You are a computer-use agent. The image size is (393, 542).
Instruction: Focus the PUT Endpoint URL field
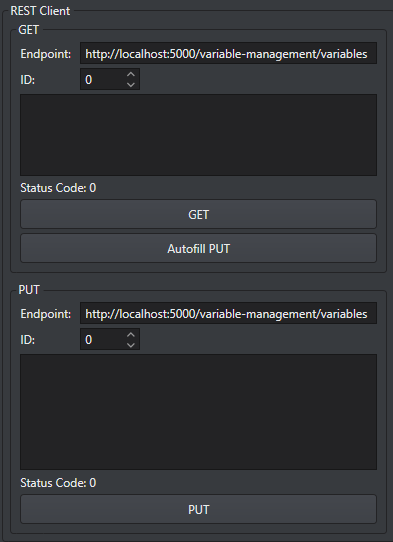point(228,313)
